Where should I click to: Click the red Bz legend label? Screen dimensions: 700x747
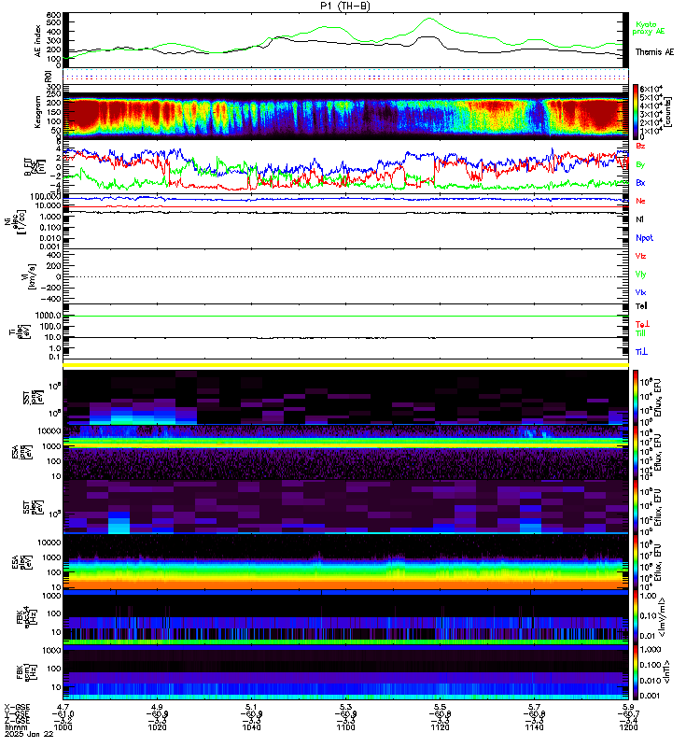click(x=640, y=146)
